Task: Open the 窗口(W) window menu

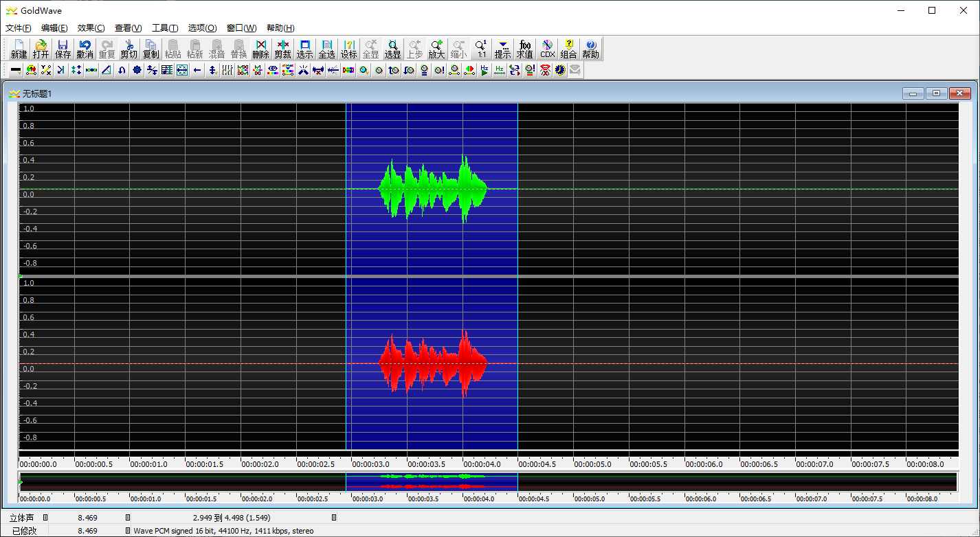Action: pyautogui.click(x=241, y=28)
